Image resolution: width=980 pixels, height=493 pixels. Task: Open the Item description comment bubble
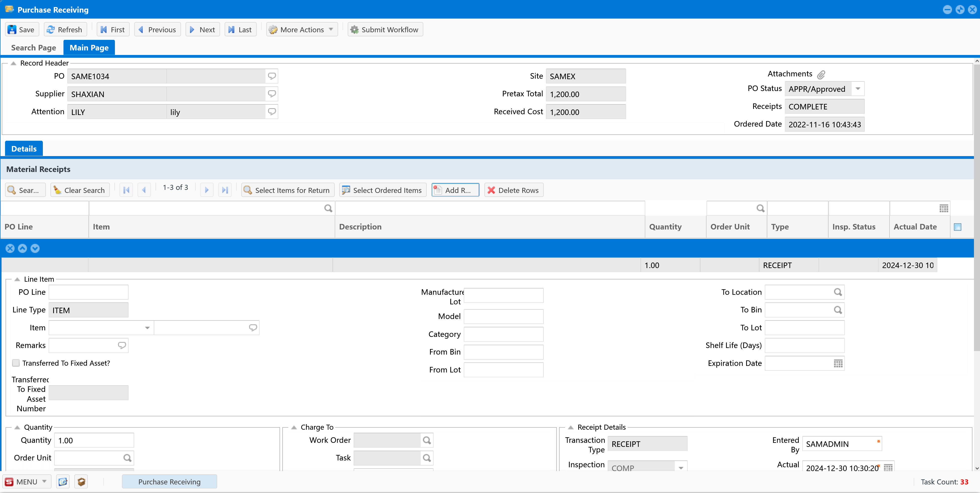(253, 328)
